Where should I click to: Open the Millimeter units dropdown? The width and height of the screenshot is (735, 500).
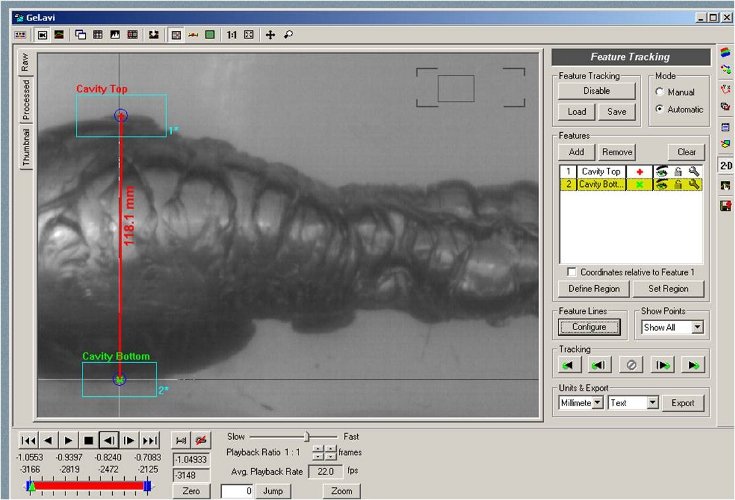597,403
